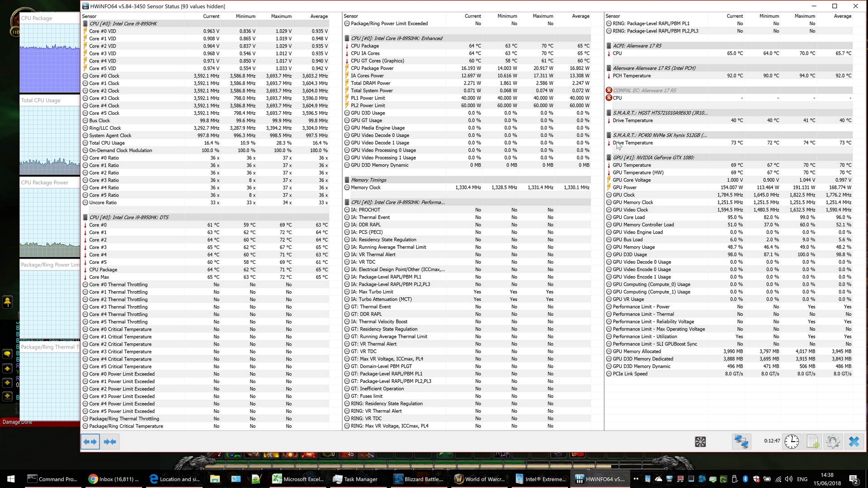
Task: Click the OneDrive cloud tray icon
Action: coord(658,479)
